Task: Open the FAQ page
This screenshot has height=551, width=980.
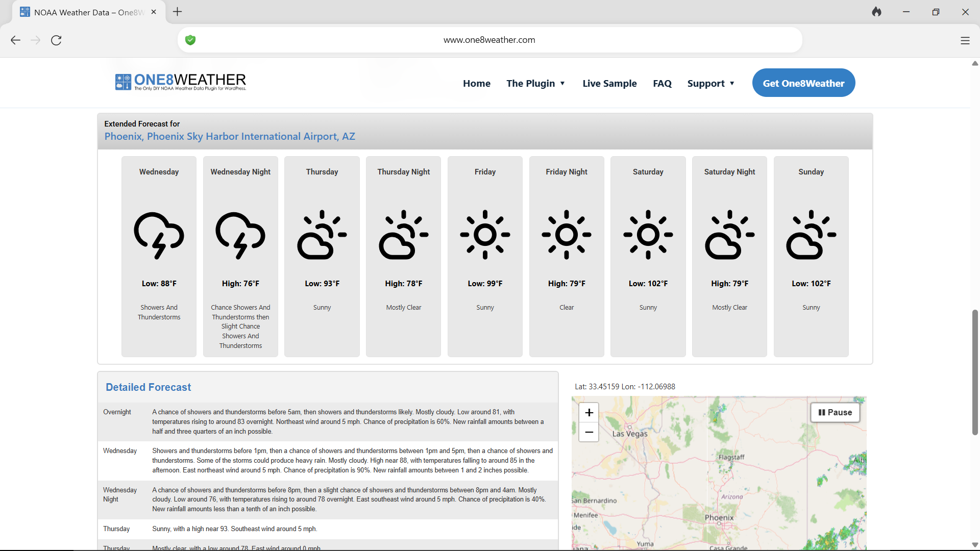Action: (x=662, y=83)
